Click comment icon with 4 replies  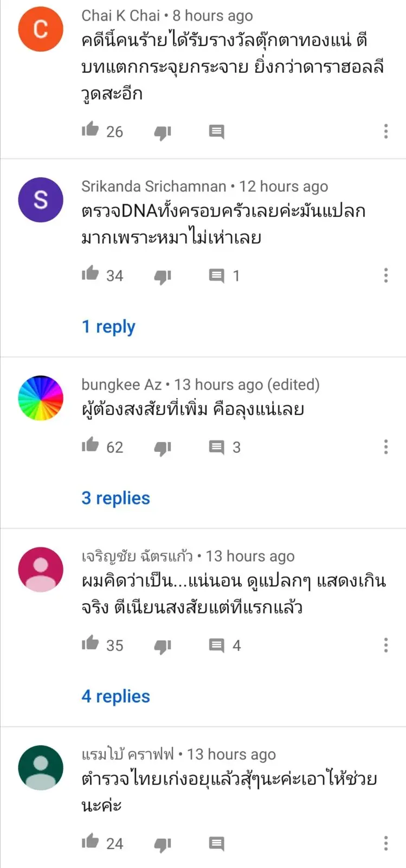click(216, 646)
